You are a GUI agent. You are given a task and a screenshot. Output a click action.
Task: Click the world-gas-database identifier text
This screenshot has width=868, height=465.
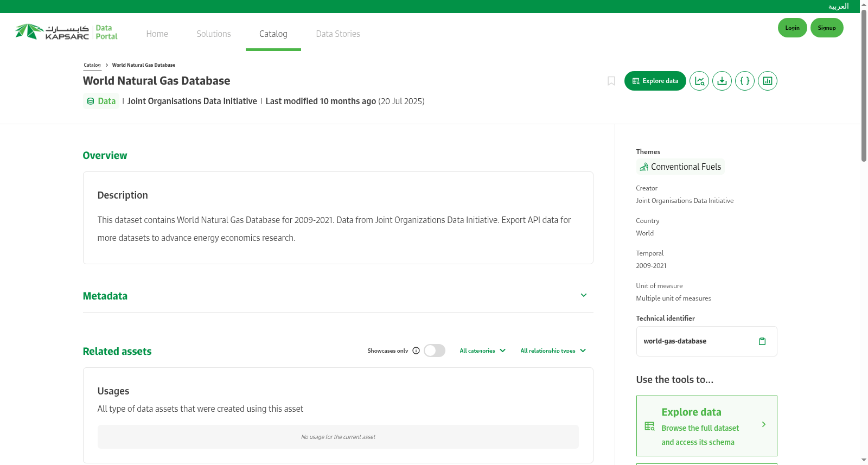pos(675,341)
